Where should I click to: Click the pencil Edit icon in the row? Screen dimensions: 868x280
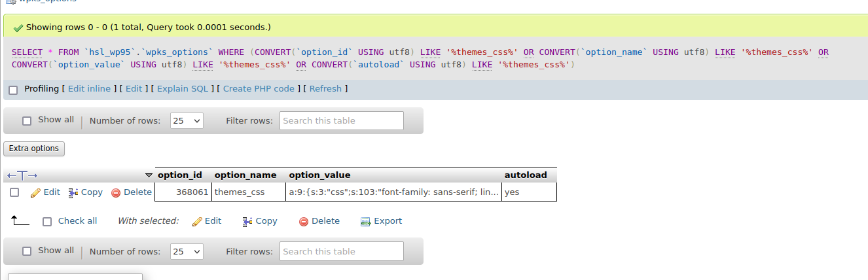(35, 192)
